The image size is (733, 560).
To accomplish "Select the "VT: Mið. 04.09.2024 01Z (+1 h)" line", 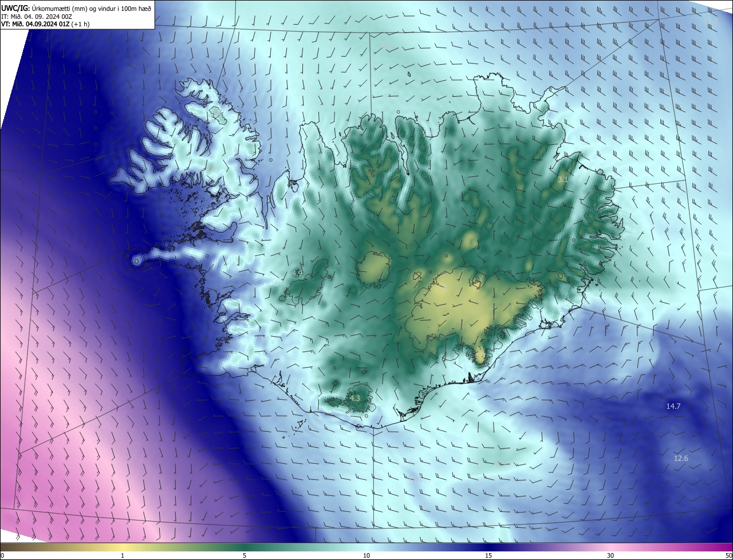I will (45, 24).
